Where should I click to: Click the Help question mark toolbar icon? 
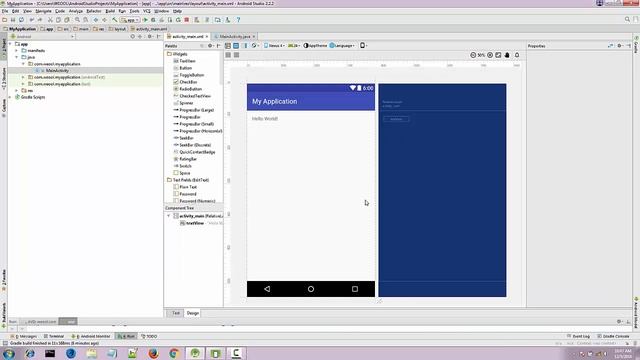[x=238, y=20]
